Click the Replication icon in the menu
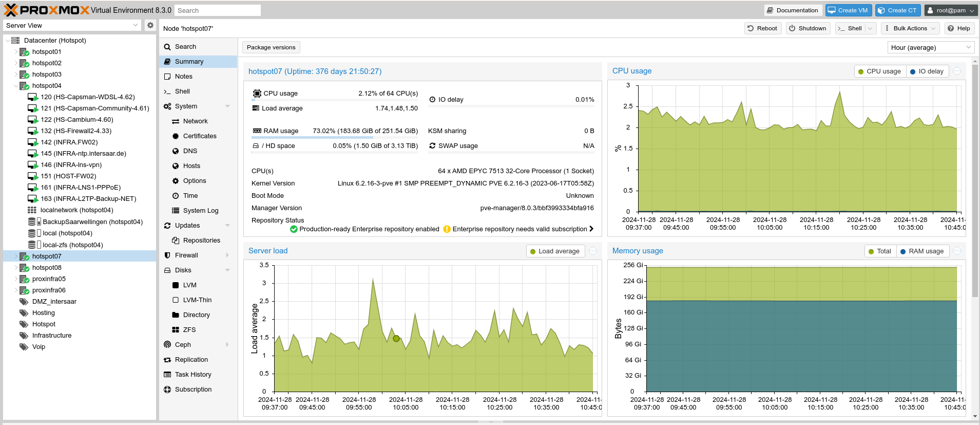The height and width of the screenshot is (425, 980). click(x=167, y=360)
